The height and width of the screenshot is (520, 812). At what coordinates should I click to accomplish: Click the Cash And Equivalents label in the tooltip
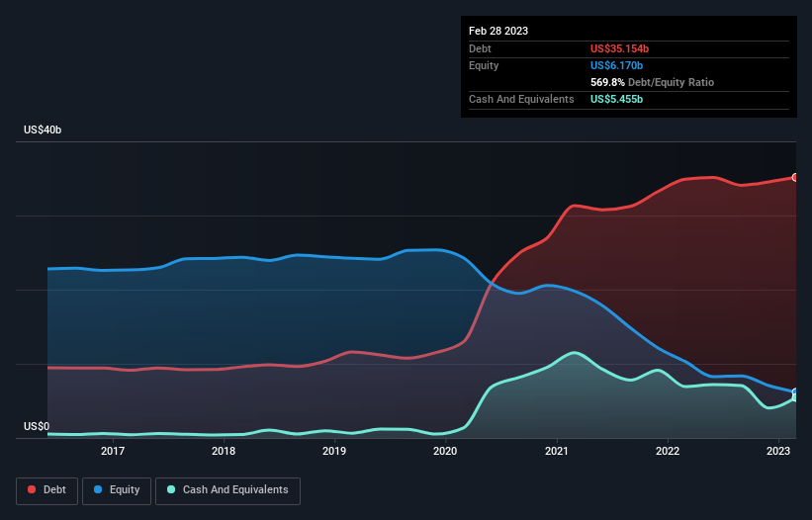[521, 99]
